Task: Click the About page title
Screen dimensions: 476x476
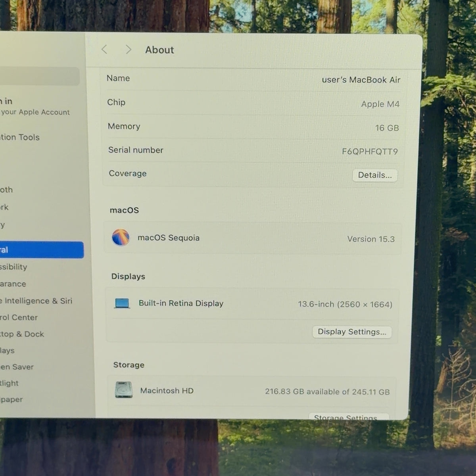Action: coord(159,50)
